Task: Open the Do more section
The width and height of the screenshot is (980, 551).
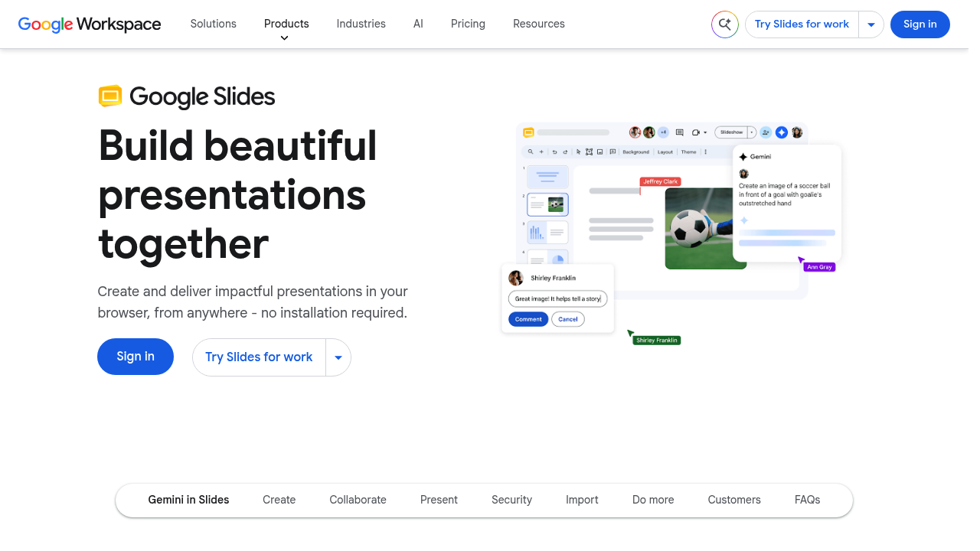Action: click(x=653, y=500)
